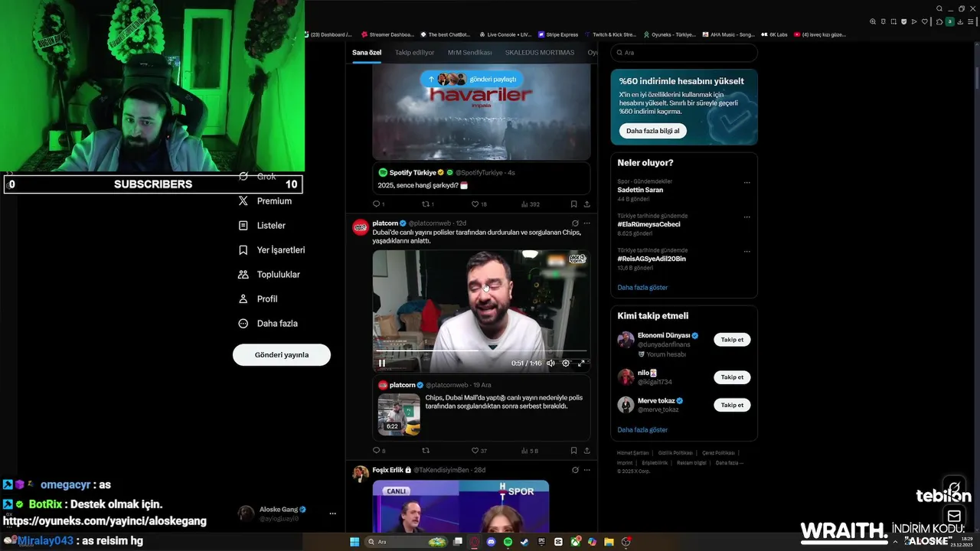Open Topluluklar communities in the sidebar
The width and height of the screenshot is (980, 551).
[x=269, y=275]
